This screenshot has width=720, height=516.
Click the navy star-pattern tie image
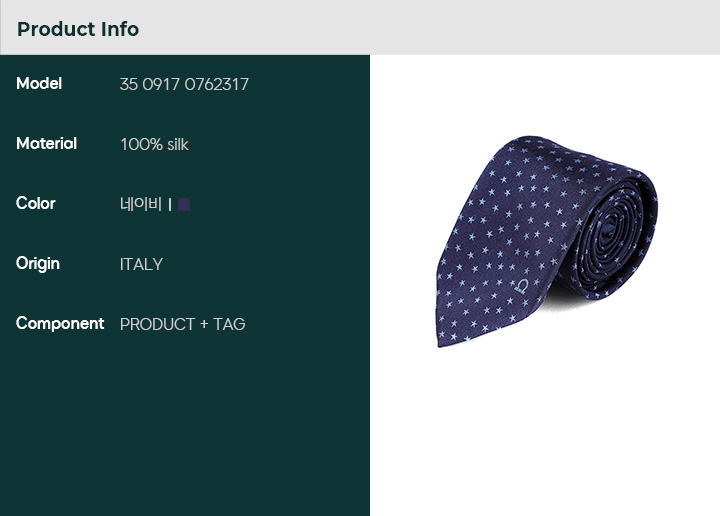click(546, 241)
